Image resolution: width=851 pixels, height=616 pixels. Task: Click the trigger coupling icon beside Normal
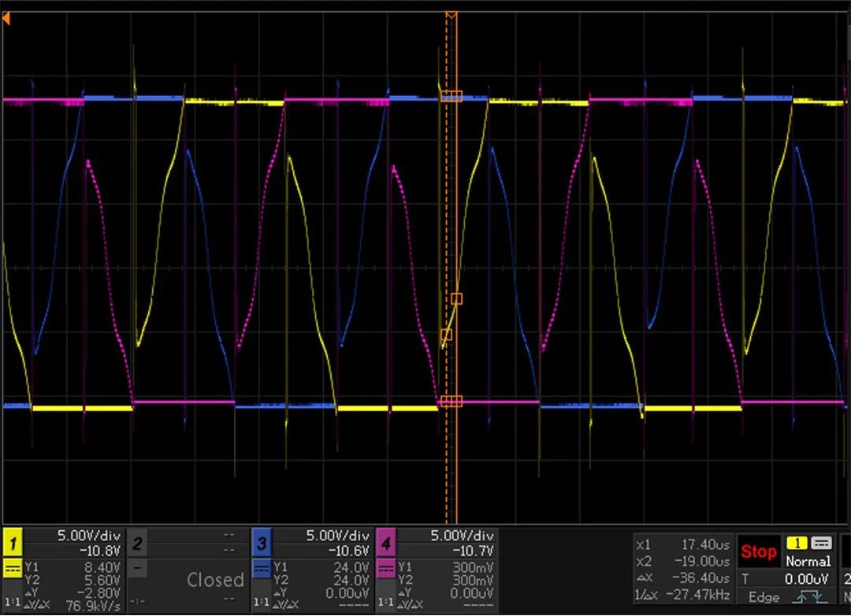821,543
